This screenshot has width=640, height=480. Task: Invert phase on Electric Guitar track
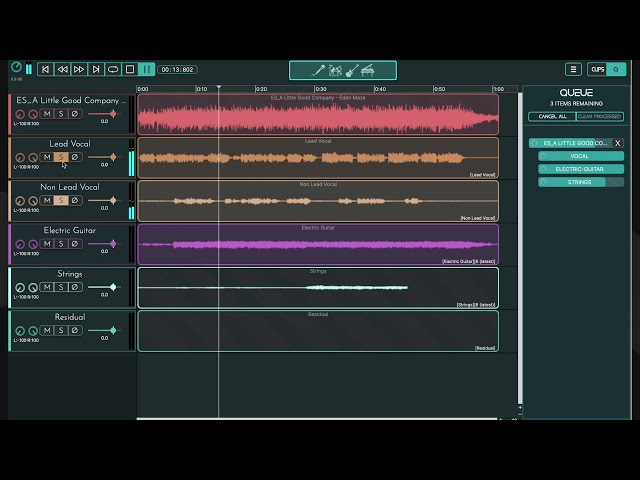tap(75, 244)
